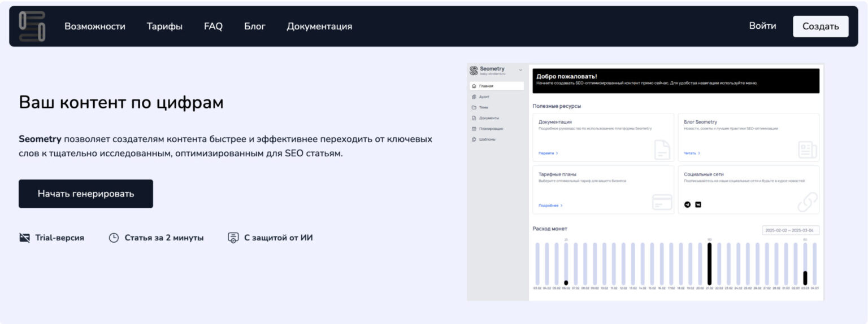Click the Войти login link
The width and height of the screenshot is (868, 324).
762,26
